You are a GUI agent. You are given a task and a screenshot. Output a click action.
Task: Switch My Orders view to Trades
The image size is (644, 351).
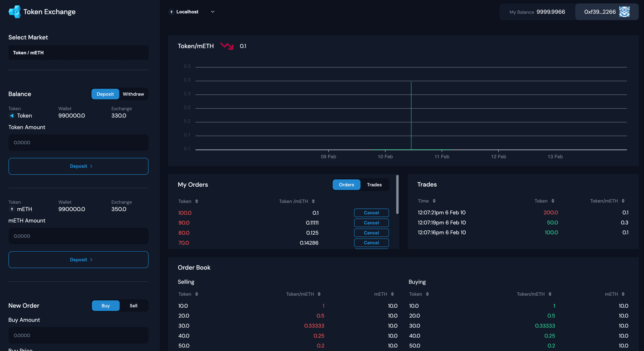click(x=374, y=185)
